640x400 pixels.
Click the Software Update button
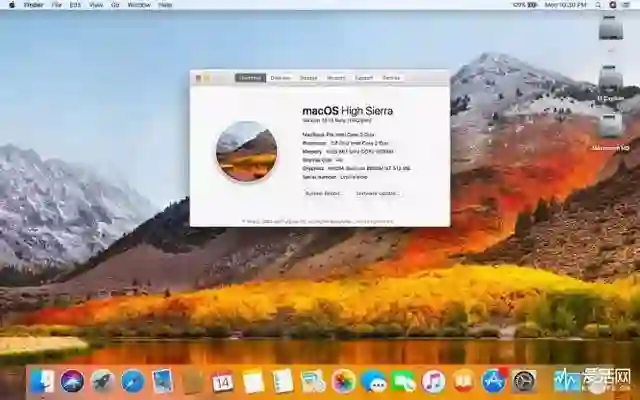click(377, 193)
